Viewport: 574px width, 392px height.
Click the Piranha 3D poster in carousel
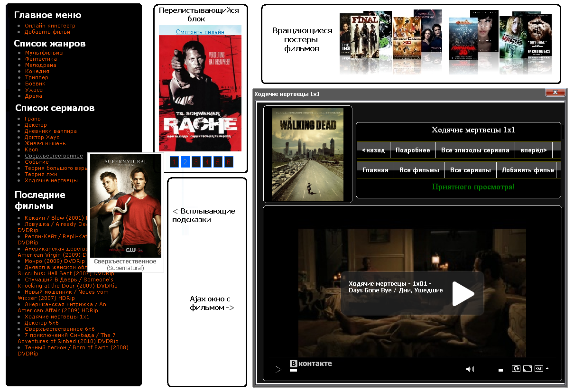point(463,38)
